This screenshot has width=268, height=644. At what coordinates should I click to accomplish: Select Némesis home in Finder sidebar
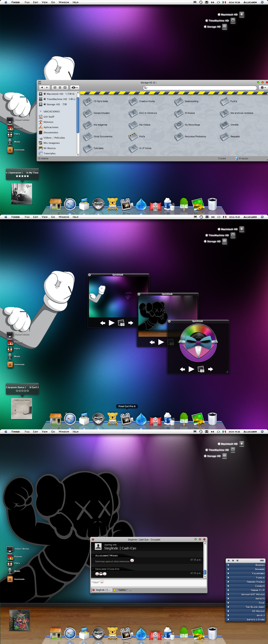[x=46, y=122]
